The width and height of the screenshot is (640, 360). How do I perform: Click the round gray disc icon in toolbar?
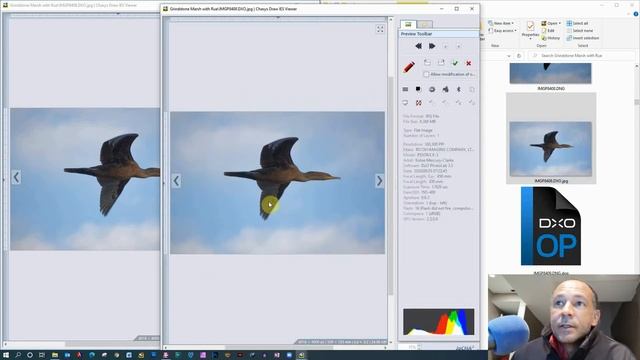pos(432,89)
